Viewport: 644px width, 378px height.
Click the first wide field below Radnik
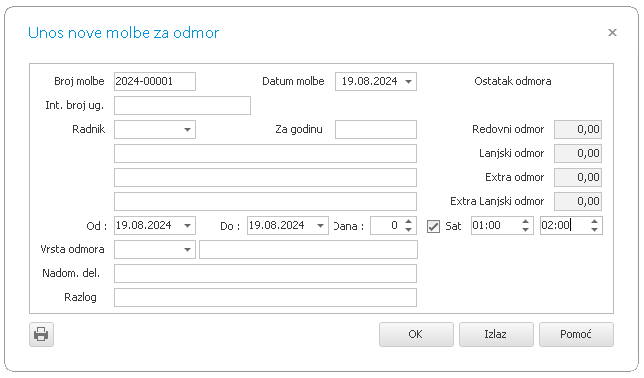pyautogui.click(x=265, y=153)
